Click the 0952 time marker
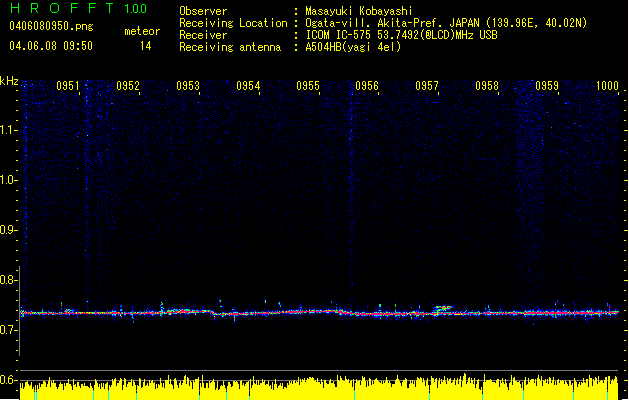The width and height of the screenshot is (629, 400). 128,86
